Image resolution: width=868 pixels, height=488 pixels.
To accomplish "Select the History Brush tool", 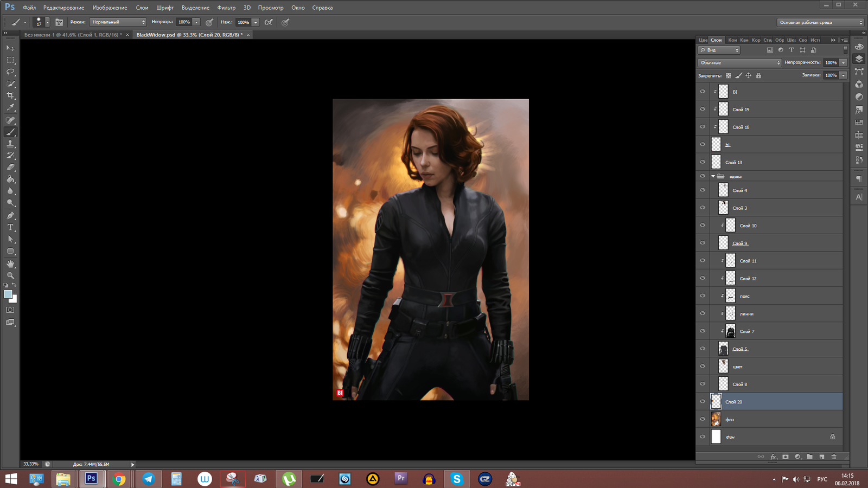I will tap(10, 156).
